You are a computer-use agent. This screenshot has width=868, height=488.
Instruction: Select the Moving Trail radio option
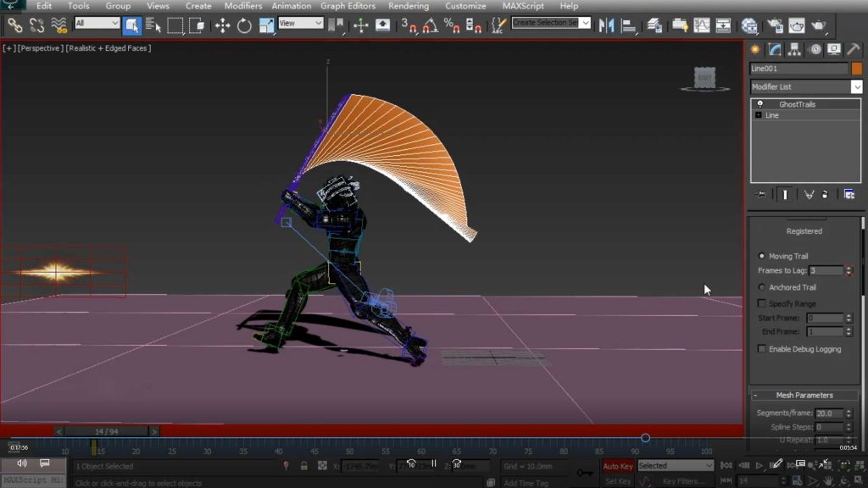[761, 256]
